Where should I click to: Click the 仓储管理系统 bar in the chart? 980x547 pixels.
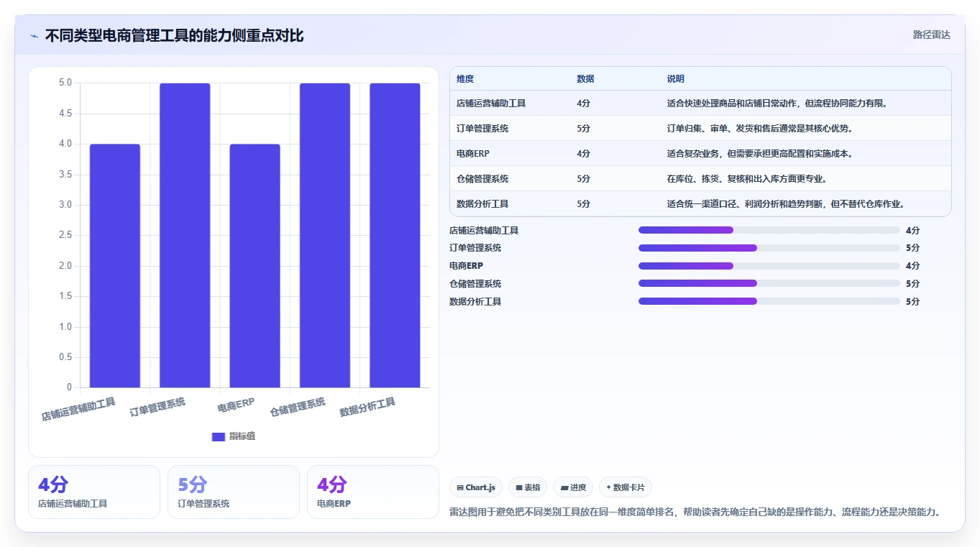325,236
